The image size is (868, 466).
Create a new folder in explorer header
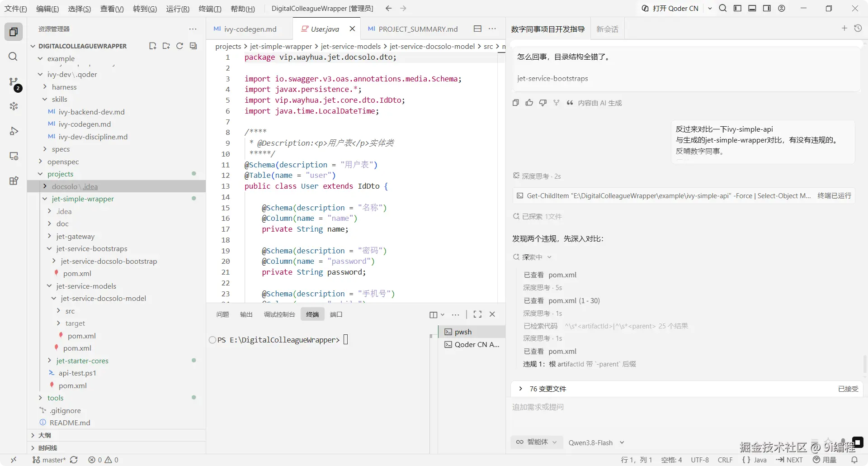[x=166, y=46]
